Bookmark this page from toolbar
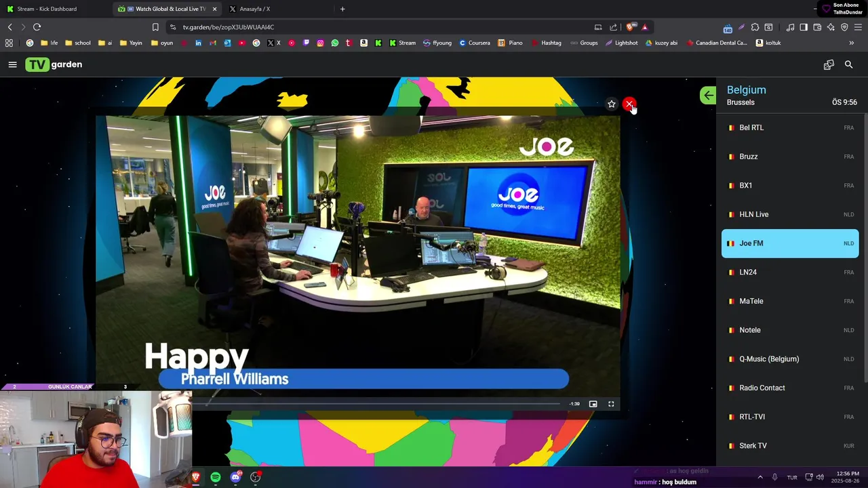Viewport: 868px width, 488px height. [155, 27]
